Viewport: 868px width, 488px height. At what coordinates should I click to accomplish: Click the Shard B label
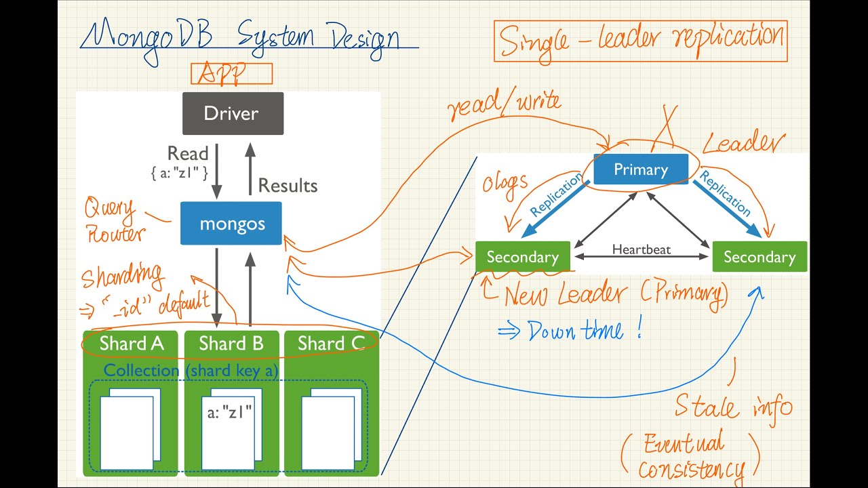(231, 344)
